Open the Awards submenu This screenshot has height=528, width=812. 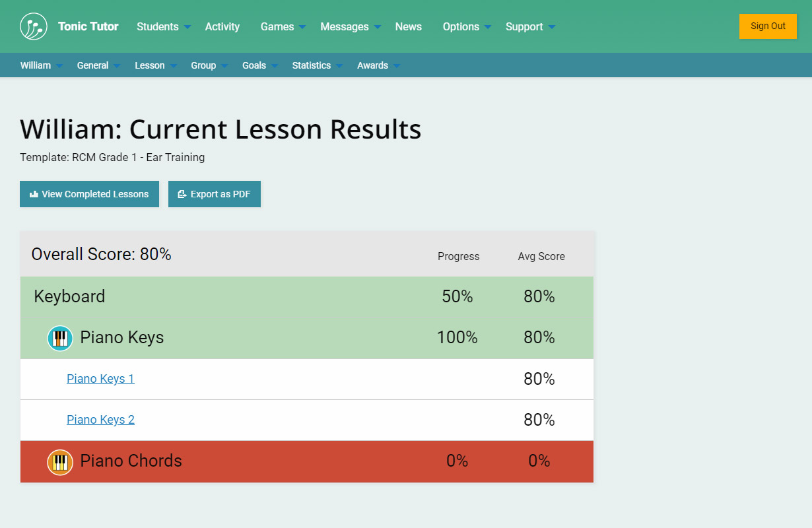(x=378, y=65)
